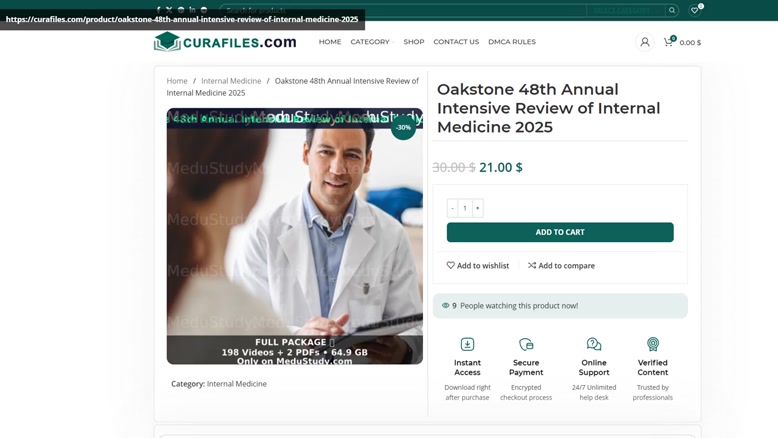
Task: Go to DMCA Rules page
Action: [x=512, y=42]
